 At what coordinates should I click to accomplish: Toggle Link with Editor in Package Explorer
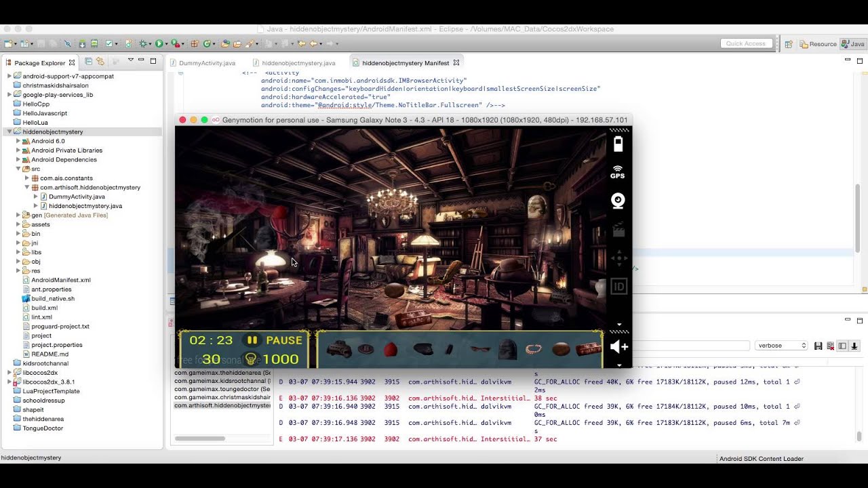coord(100,62)
